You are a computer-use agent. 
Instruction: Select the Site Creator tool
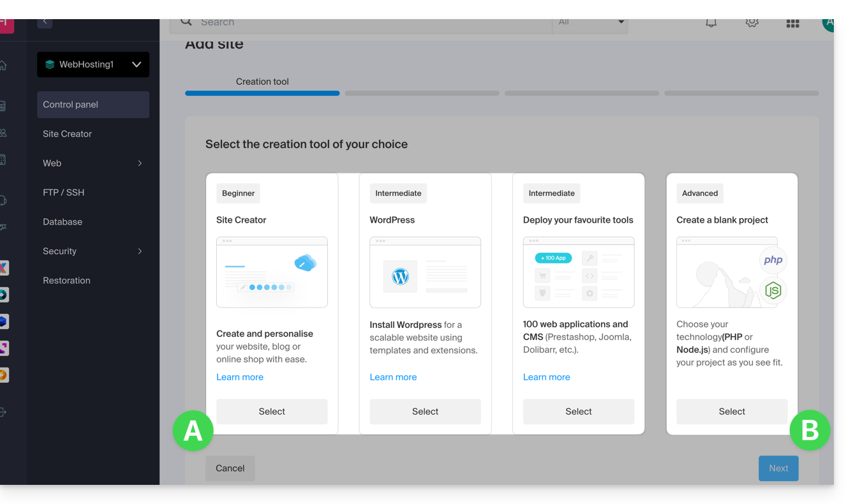pyautogui.click(x=272, y=411)
